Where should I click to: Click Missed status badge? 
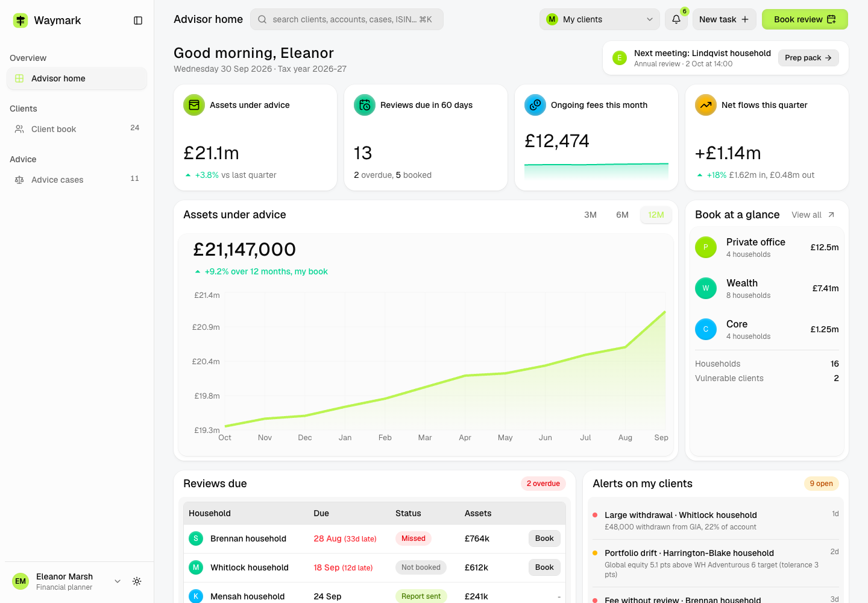click(x=414, y=538)
